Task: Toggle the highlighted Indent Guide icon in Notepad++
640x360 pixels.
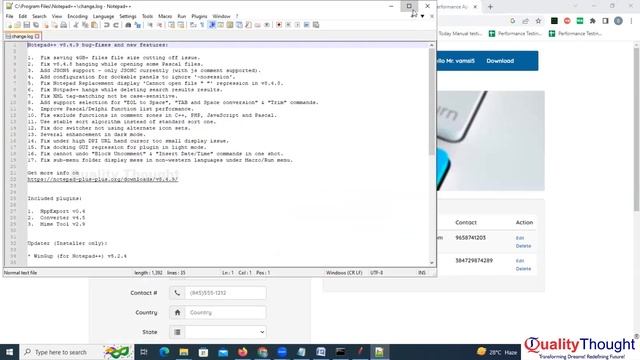Action: coord(212,25)
